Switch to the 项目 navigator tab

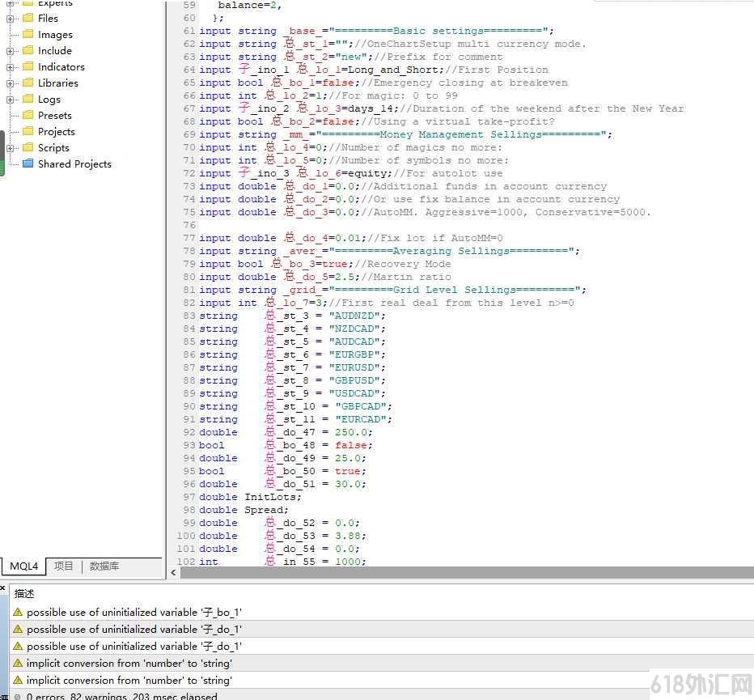[63, 566]
